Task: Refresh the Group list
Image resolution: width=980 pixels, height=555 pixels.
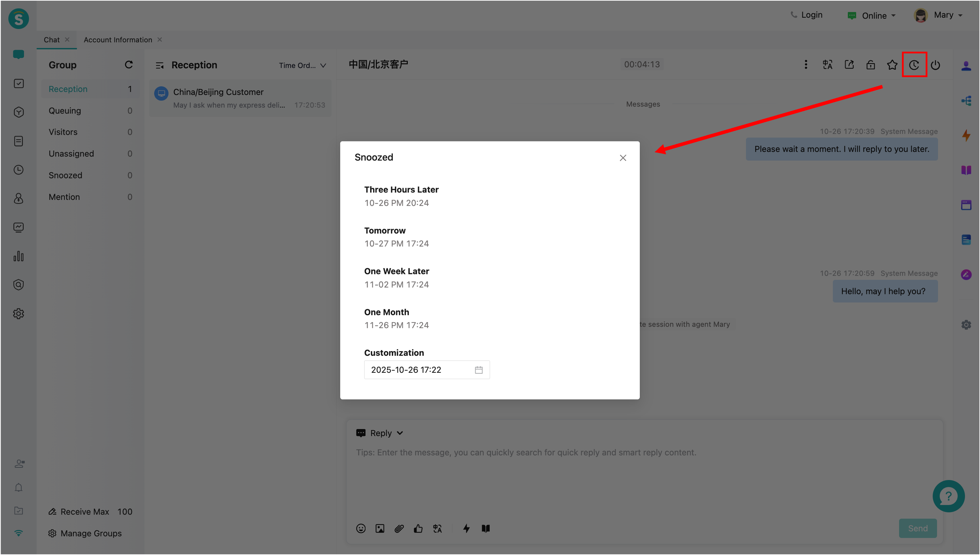Action: click(129, 65)
